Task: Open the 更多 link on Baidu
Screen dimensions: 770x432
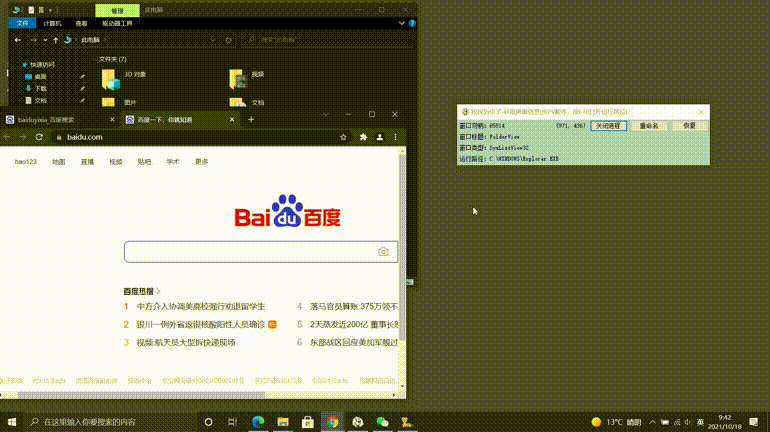Action: 201,162
